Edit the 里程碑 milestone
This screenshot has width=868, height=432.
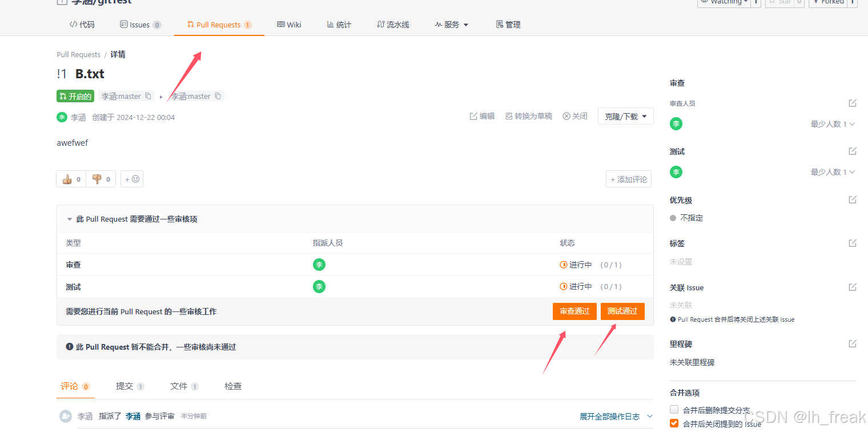[x=853, y=343]
